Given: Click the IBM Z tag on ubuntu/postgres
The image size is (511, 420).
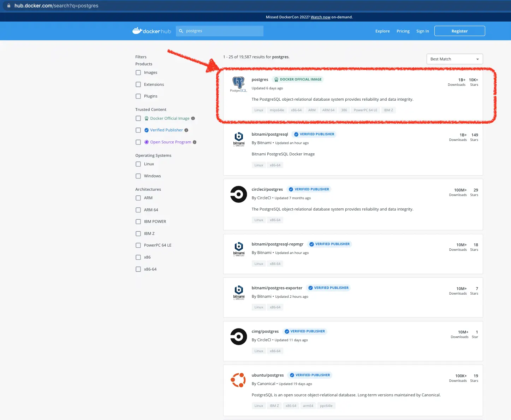Looking at the screenshot, I should [274, 406].
